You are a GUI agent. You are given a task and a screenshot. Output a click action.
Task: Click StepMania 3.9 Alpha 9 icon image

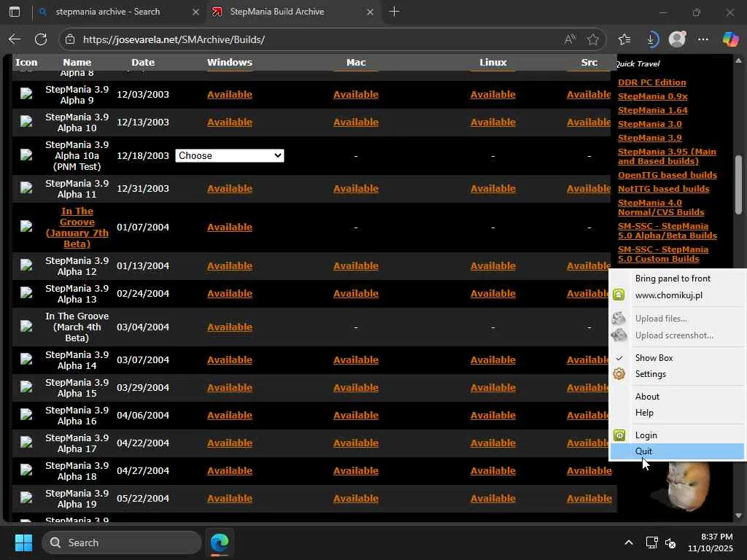pos(27,94)
